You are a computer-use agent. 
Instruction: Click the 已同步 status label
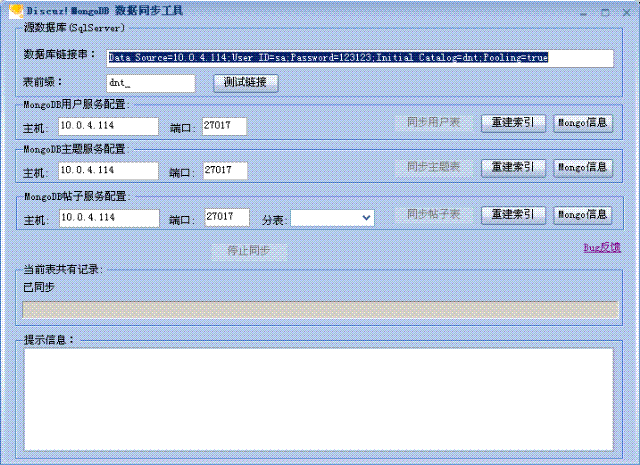39,287
